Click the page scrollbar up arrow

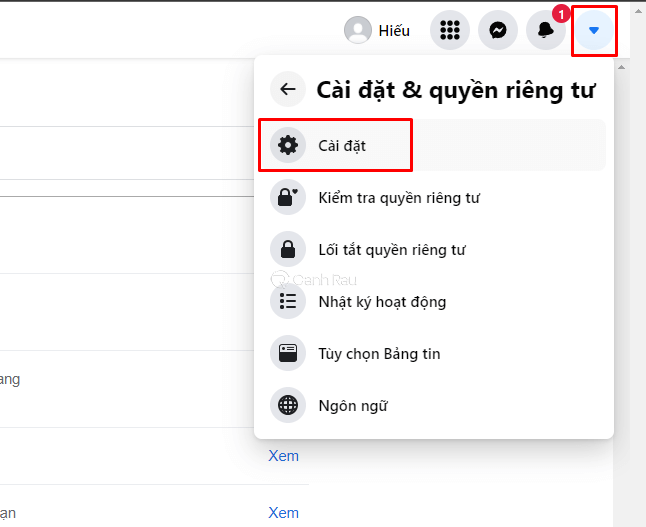[x=638, y=11]
